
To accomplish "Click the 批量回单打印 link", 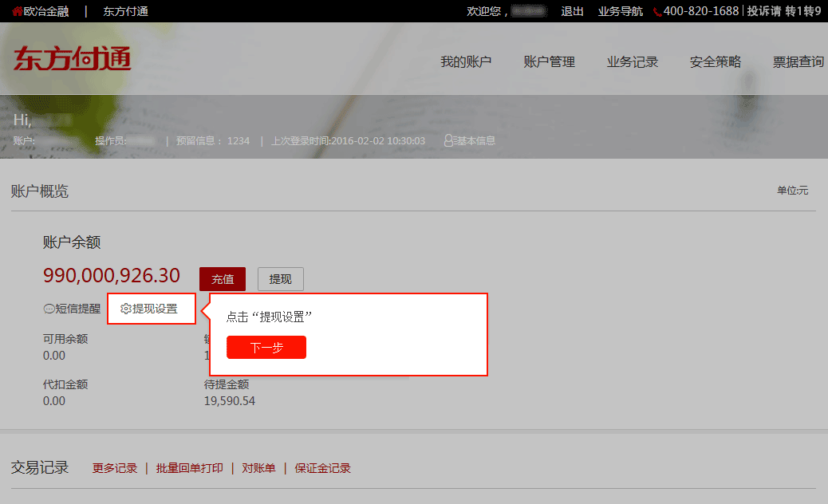I will point(190,468).
